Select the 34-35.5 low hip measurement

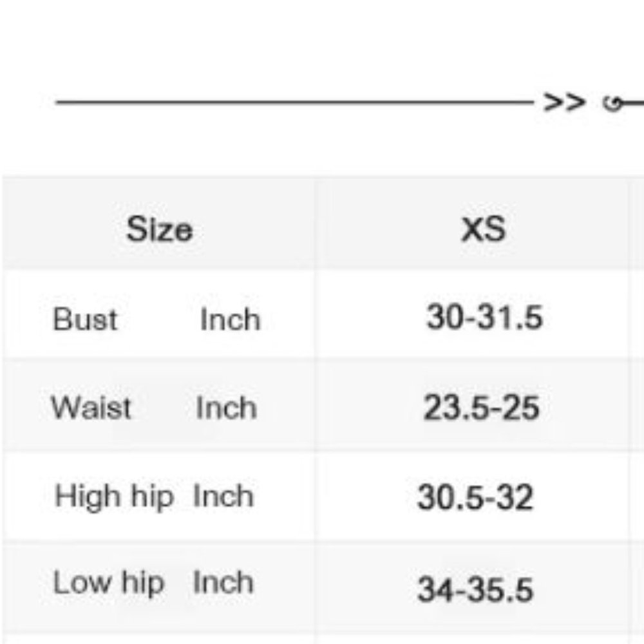(475, 589)
